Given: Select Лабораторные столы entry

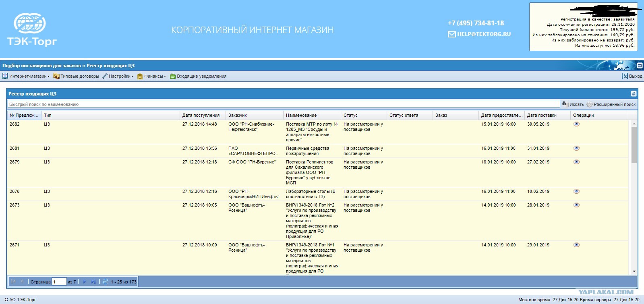Looking at the screenshot, I should tap(311, 194).
